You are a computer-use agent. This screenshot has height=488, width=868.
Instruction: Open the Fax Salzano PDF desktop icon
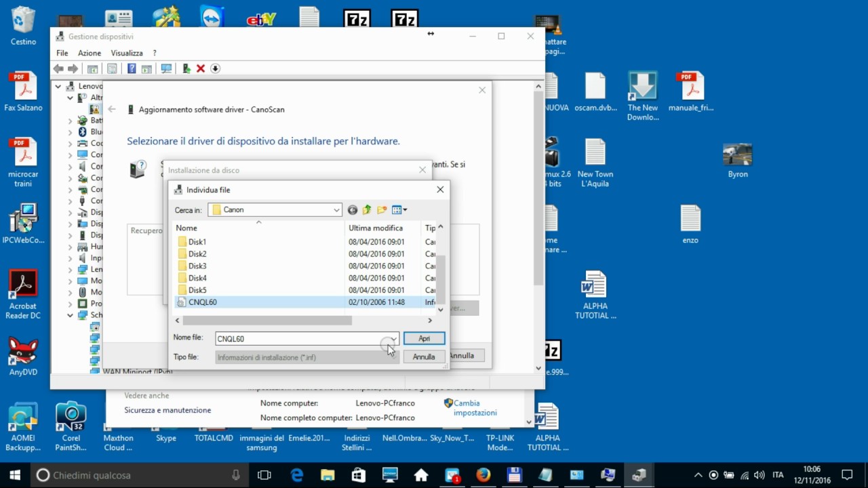pos(23,91)
